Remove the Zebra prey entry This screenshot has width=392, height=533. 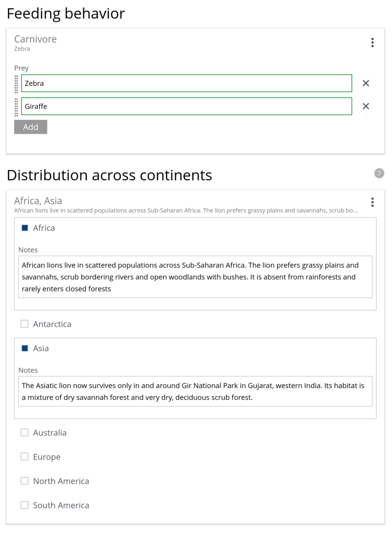tap(365, 83)
